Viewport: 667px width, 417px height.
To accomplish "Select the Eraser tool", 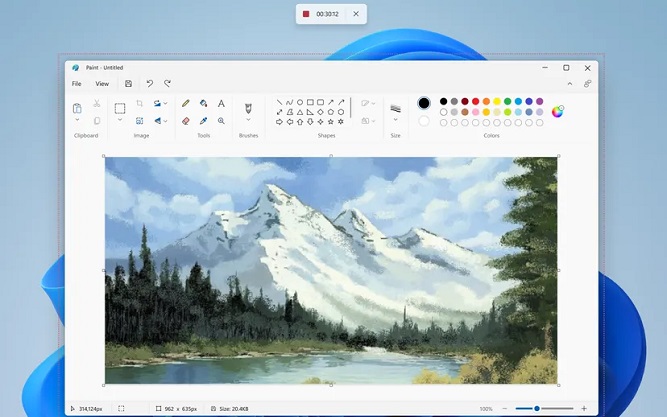I will pos(186,121).
